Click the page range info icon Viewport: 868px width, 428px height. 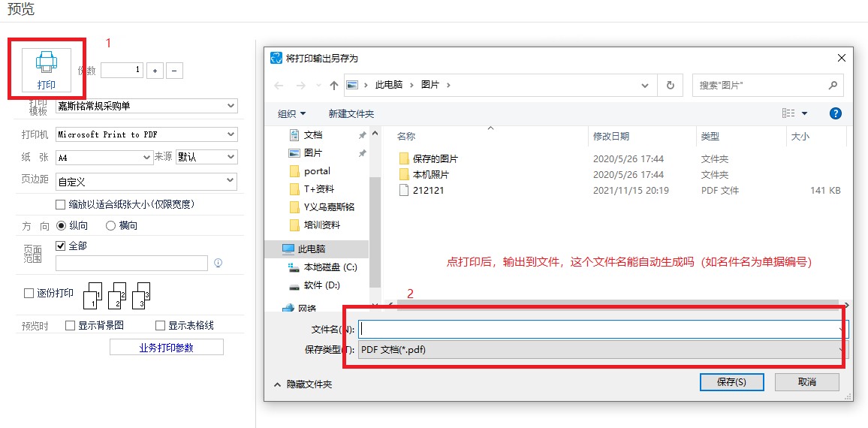[218, 263]
